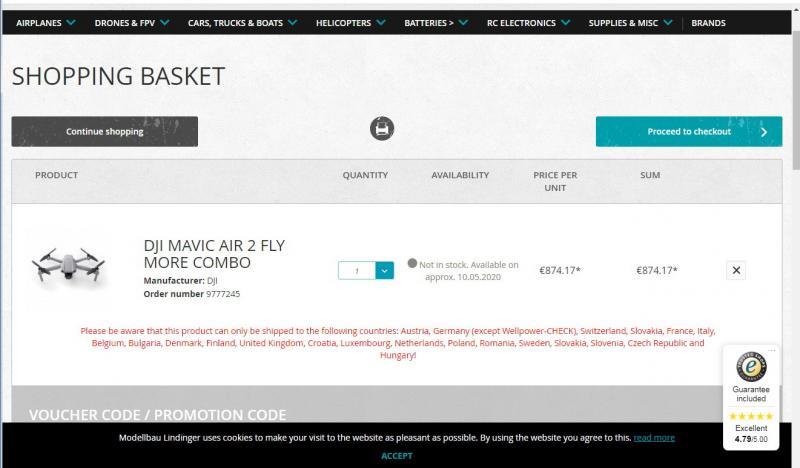Click Proceed to checkout button
Screen dimensions: 800x468
click(x=689, y=132)
